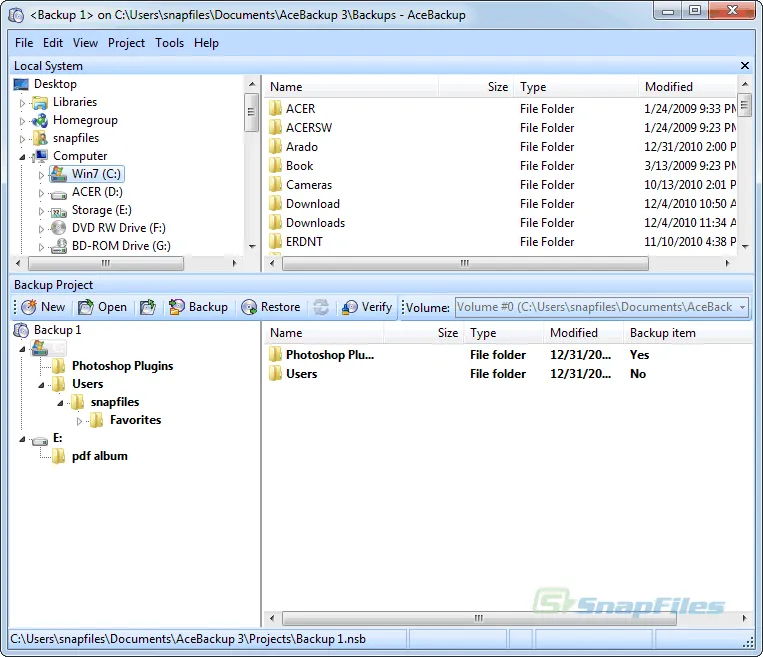Click the AceBackup title bar app icon
Screen dimensions: 763x657
click(16, 15)
